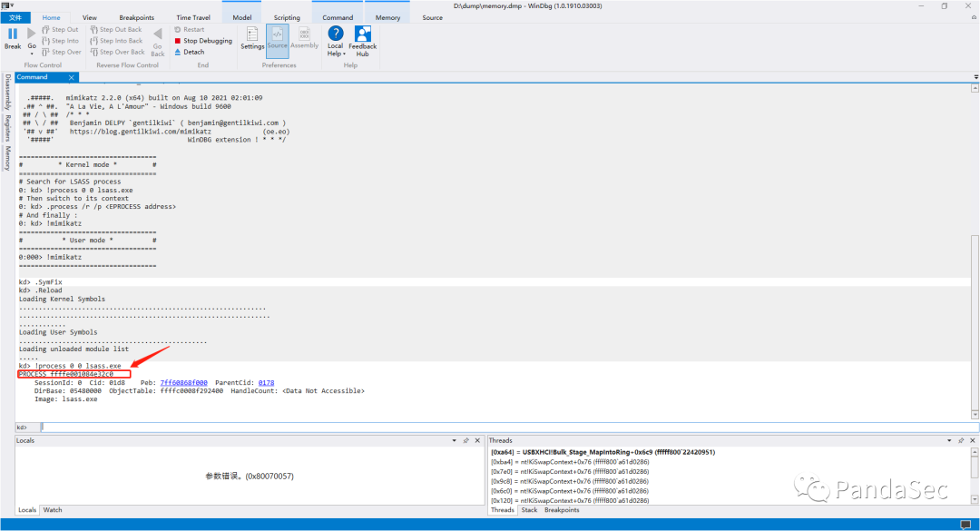Switch to the Home ribbon tab
Screen dimensions: 980x531
point(51,17)
